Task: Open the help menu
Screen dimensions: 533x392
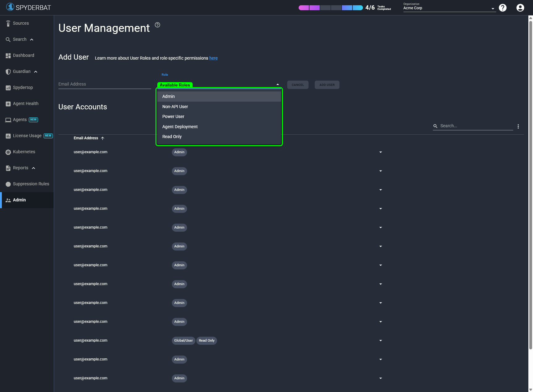Action: 502,7
